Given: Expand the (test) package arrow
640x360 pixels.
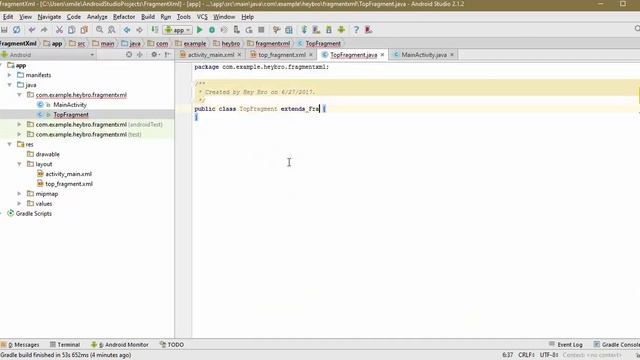Looking at the screenshot, I should tap(19, 134).
